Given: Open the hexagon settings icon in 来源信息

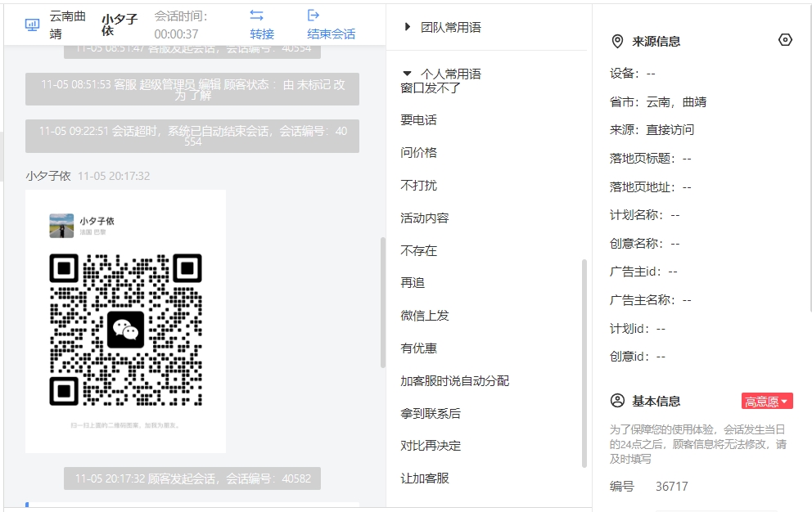Looking at the screenshot, I should (x=785, y=40).
